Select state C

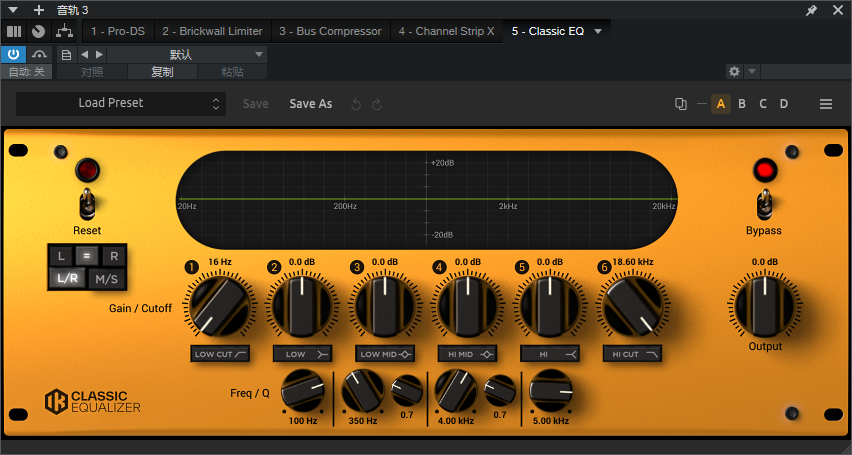(763, 104)
